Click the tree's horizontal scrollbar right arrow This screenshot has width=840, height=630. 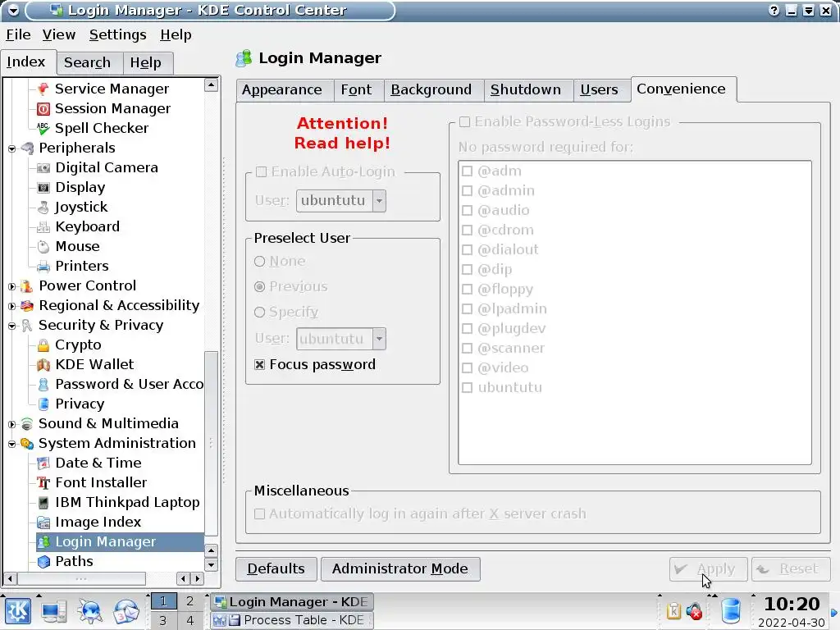coord(198,578)
